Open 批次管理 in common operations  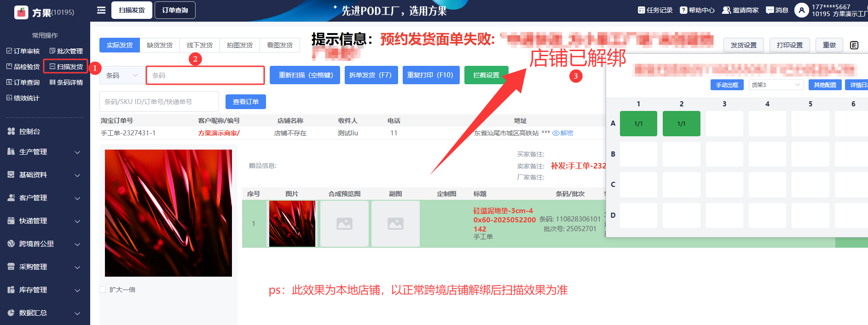(x=66, y=51)
